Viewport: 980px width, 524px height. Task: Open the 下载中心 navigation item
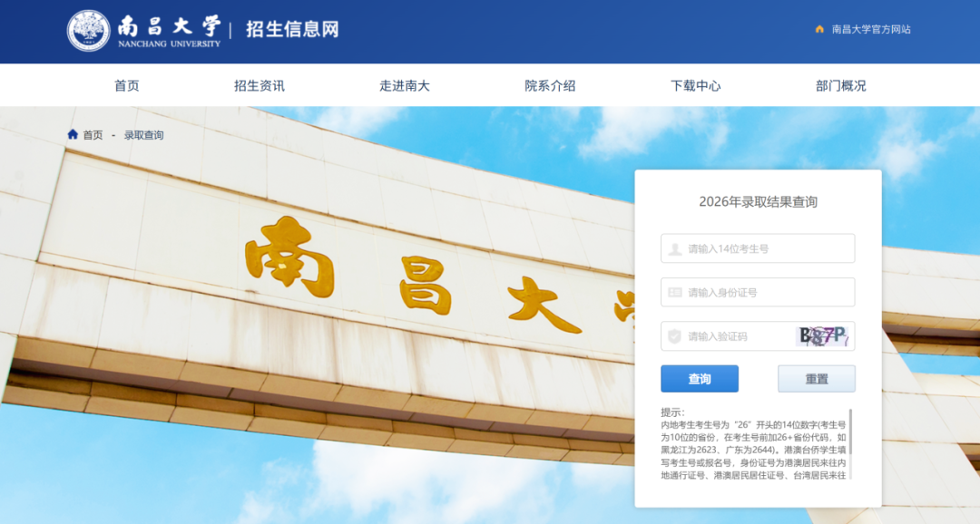[696, 85]
